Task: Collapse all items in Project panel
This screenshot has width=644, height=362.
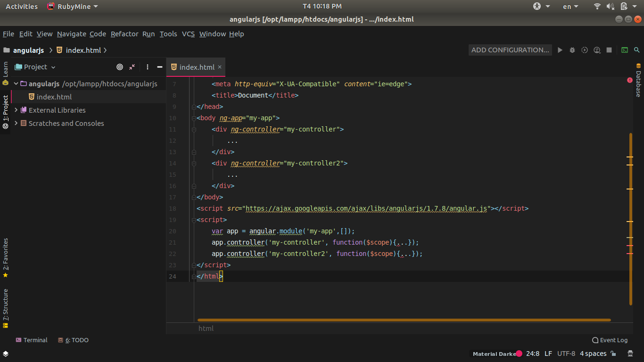Action: click(x=132, y=67)
